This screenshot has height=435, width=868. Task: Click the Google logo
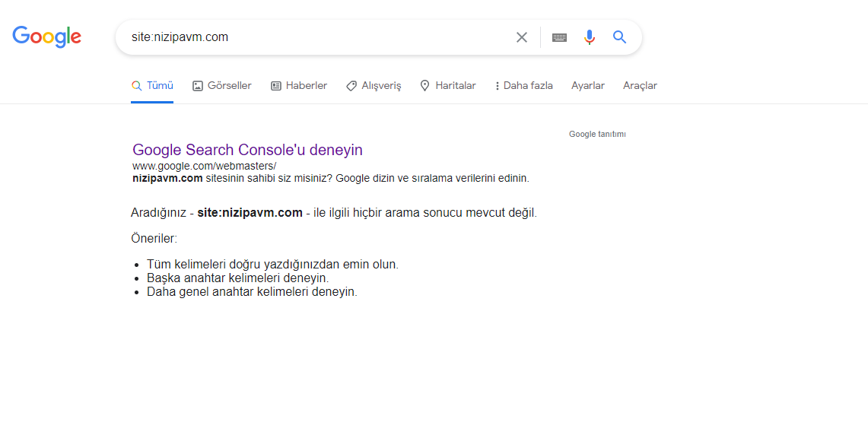coord(46,37)
